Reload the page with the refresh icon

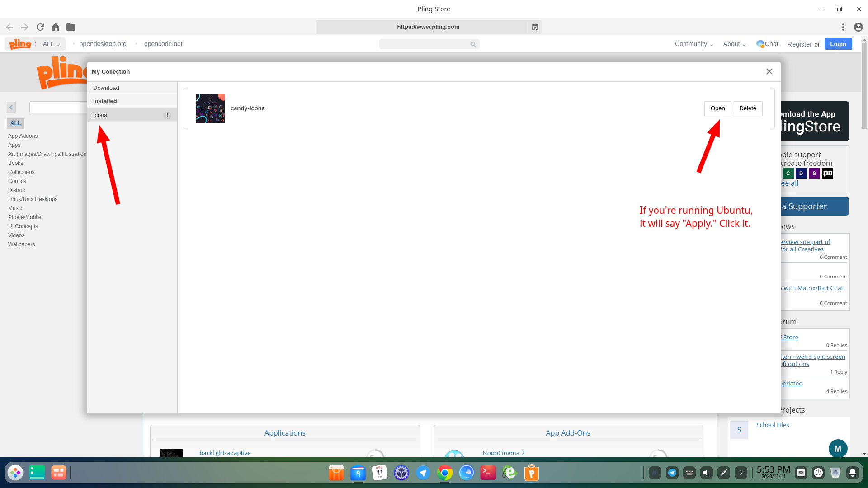(x=40, y=27)
